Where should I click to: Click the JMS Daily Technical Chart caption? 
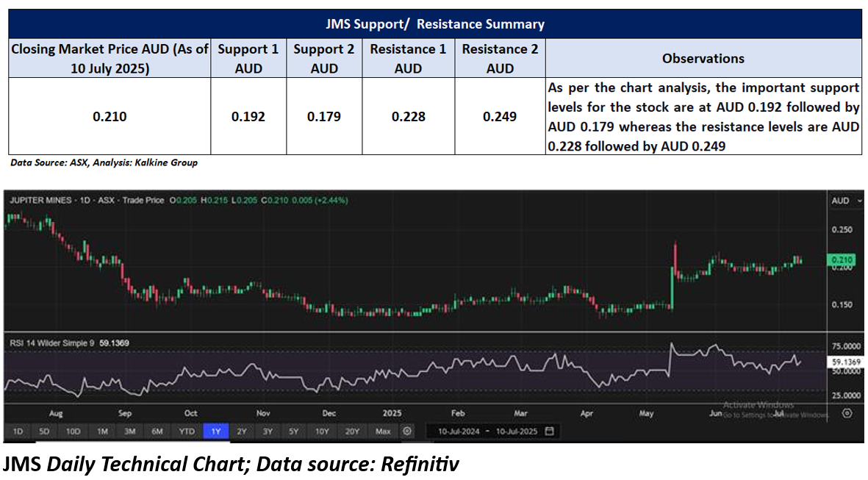click(232, 464)
